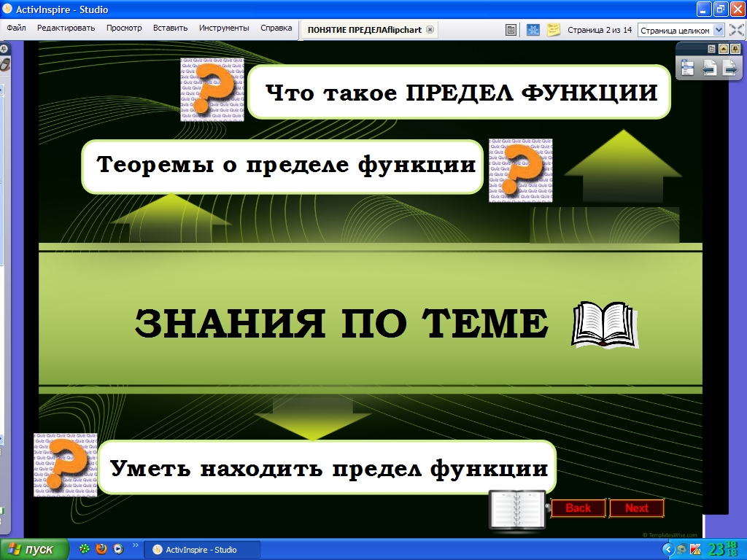Screen dimensions: 747x560
Task: Click the yellow sticky note icon
Action: (x=554, y=30)
